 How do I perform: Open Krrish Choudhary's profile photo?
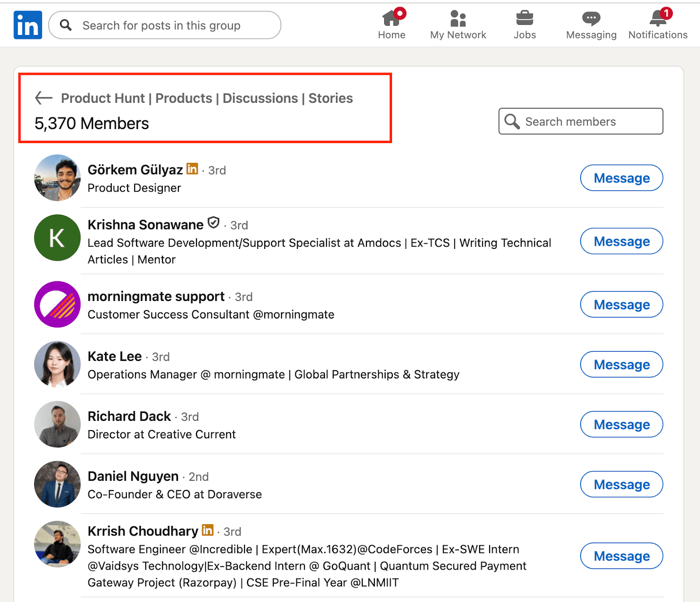(57, 544)
